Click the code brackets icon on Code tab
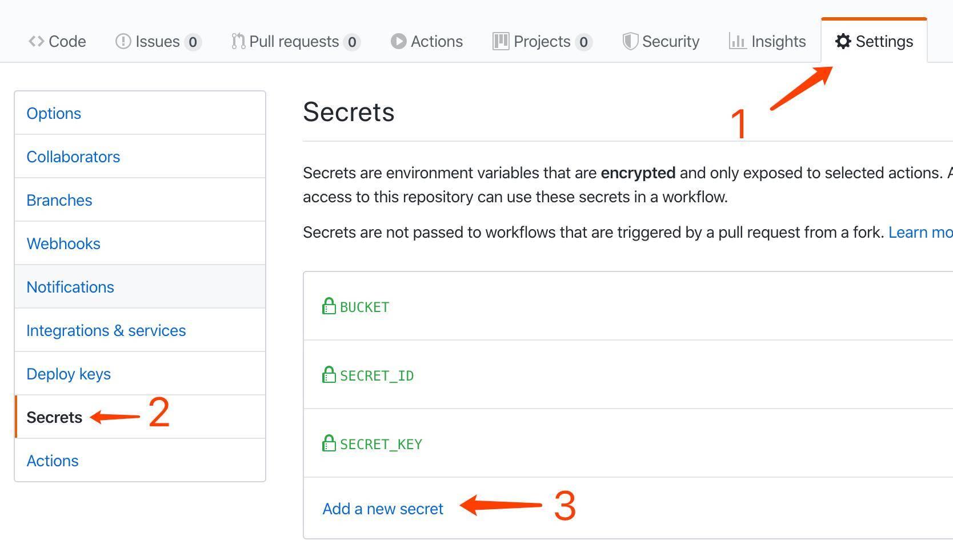The image size is (953, 560). [35, 41]
